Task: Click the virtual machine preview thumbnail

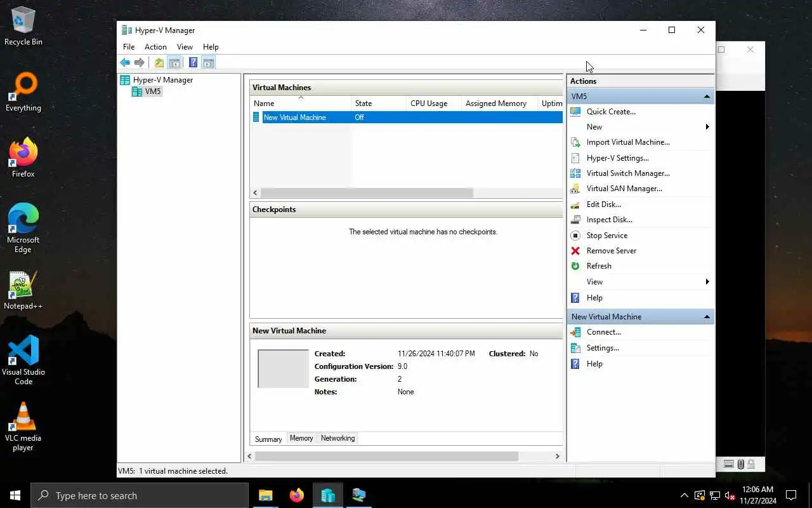Action: 283,368
